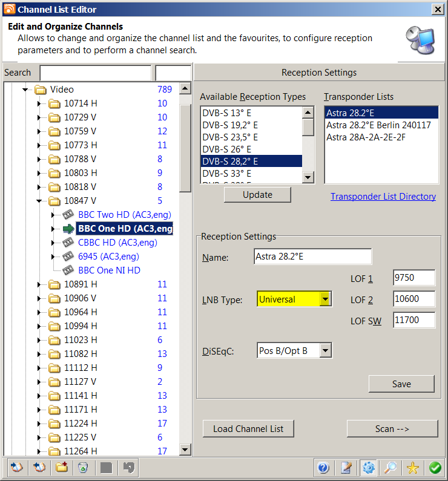Open the Transponder List Directory link

click(383, 197)
